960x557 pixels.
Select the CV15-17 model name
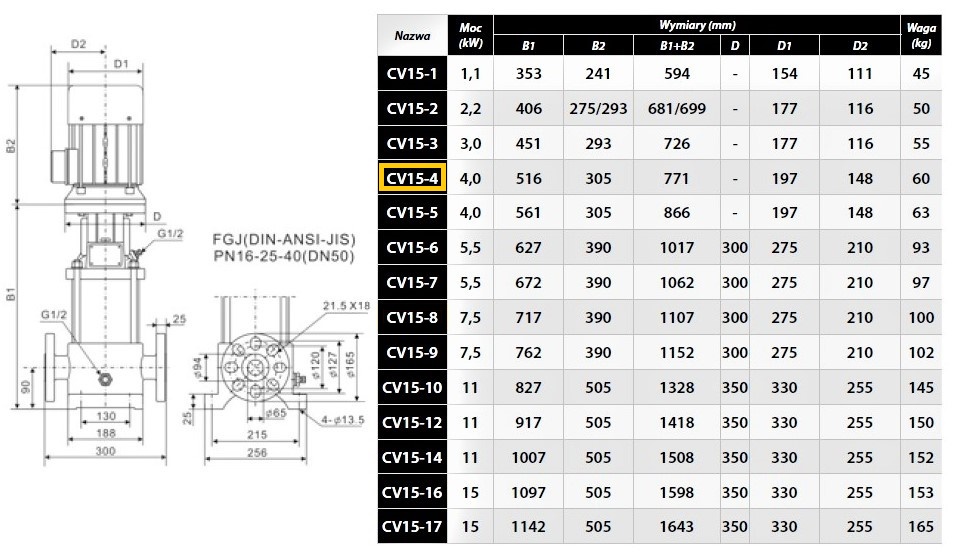(412, 526)
